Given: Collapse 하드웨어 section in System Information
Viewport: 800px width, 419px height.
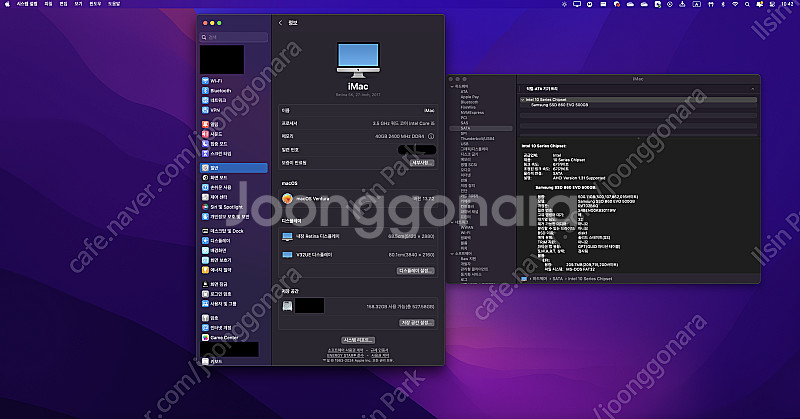Looking at the screenshot, I should pos(452,87).
